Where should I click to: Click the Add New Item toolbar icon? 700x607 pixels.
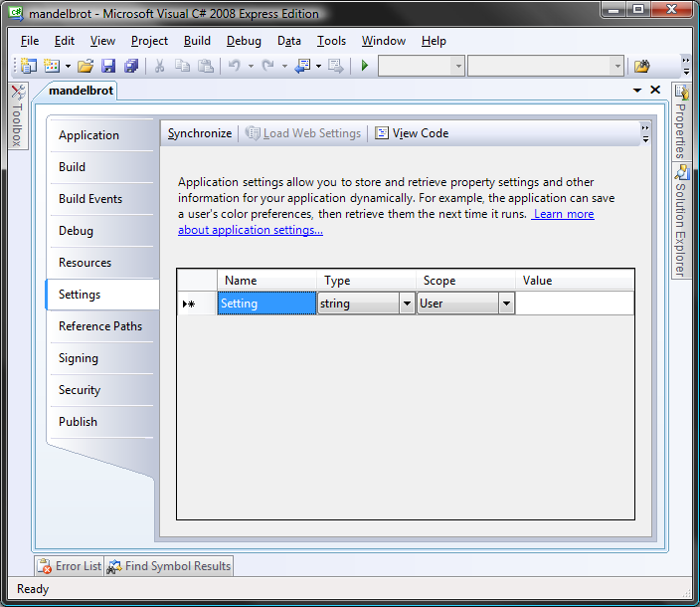pyautogui.click(x=52, y=66)
